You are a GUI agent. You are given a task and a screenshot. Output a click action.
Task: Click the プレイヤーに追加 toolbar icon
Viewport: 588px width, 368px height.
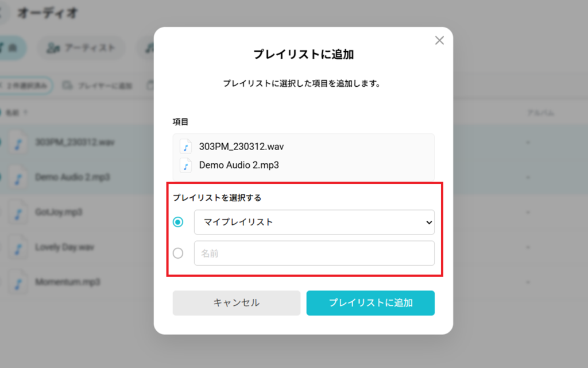coord(68,86)
